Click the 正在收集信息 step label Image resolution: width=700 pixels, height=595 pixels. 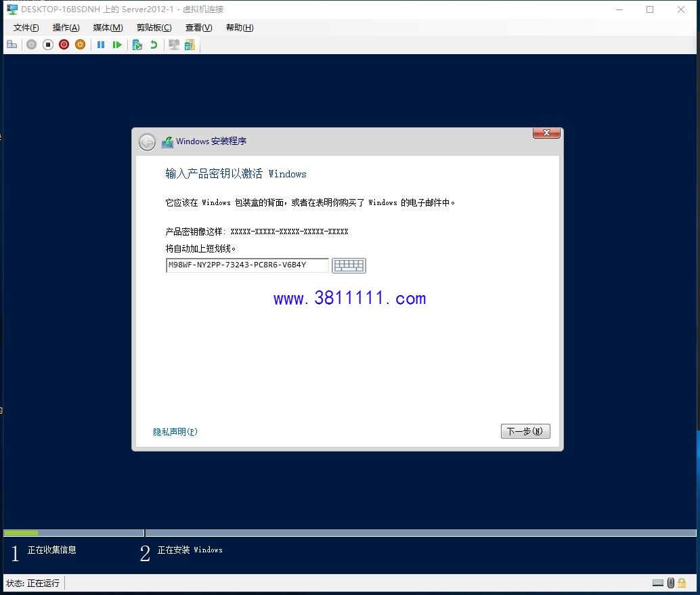51,550
